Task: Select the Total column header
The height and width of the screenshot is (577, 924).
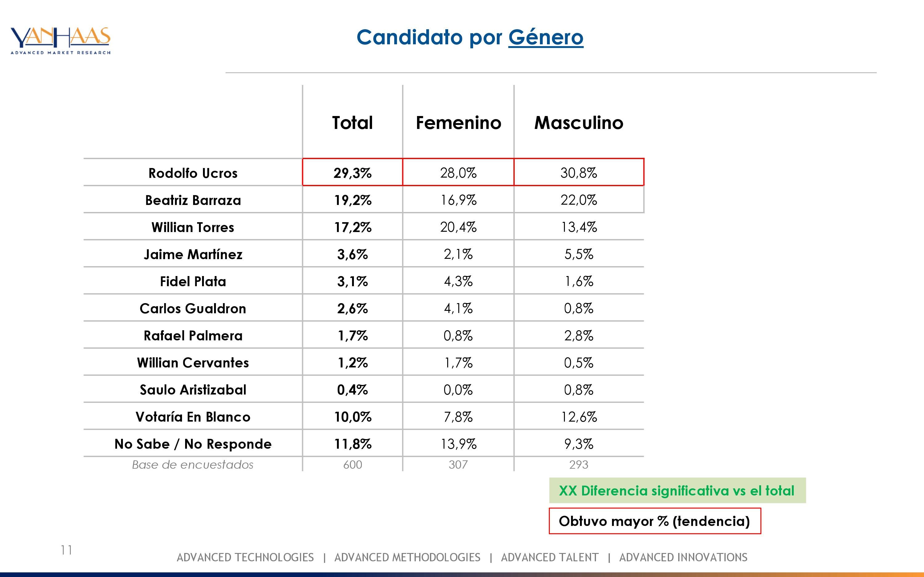Action: click(x=352, y=123)
